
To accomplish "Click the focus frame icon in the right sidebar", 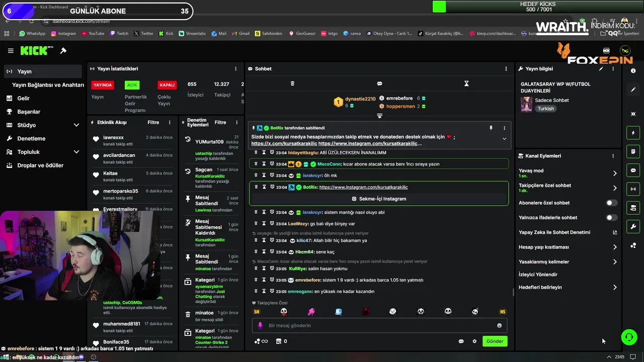I will (x=633, y=114).
